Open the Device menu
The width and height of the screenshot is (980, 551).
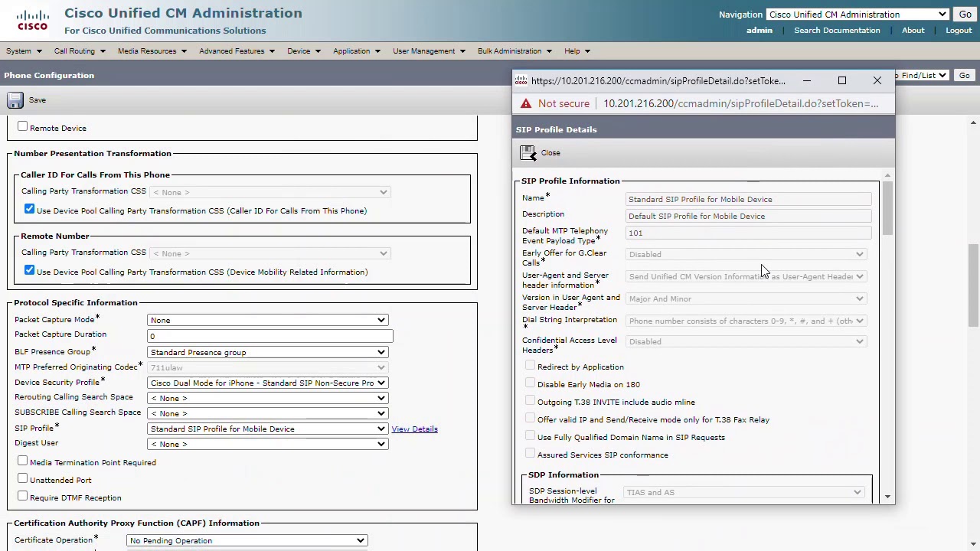pos(303,51)
